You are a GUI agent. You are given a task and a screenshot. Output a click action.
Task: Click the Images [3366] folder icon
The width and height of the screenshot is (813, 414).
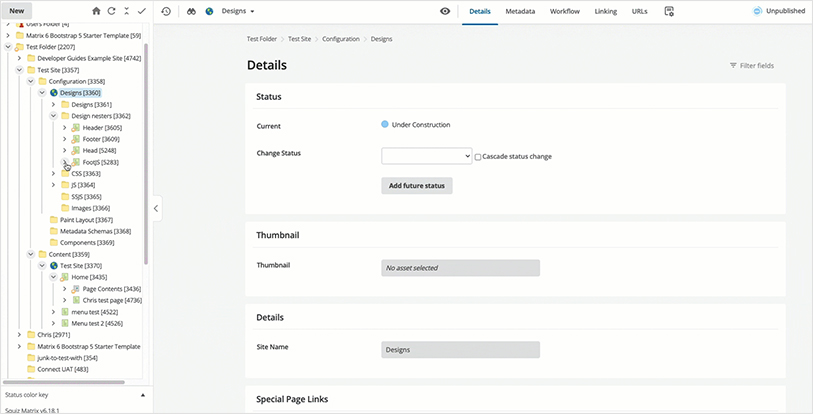[x=65, y=208]
